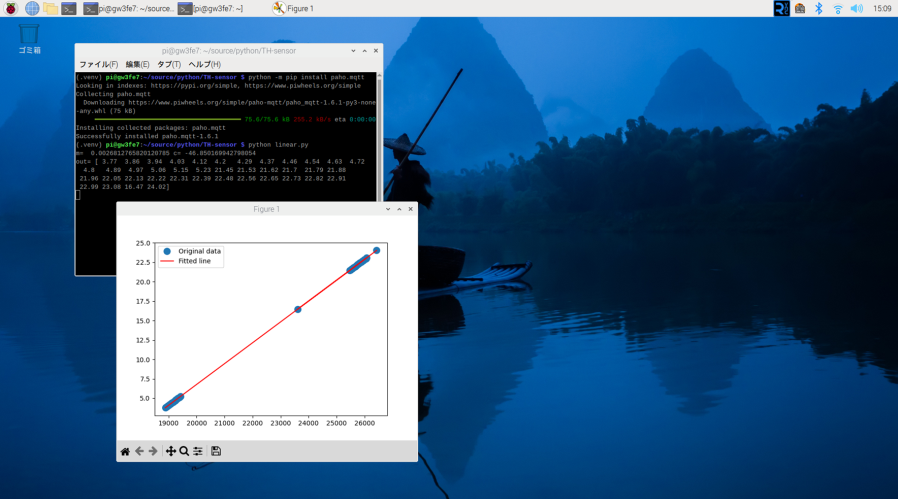Screen dimensions: 898x499
Task: Open the Raspberry Pi main menu
Action: point(11,8)
